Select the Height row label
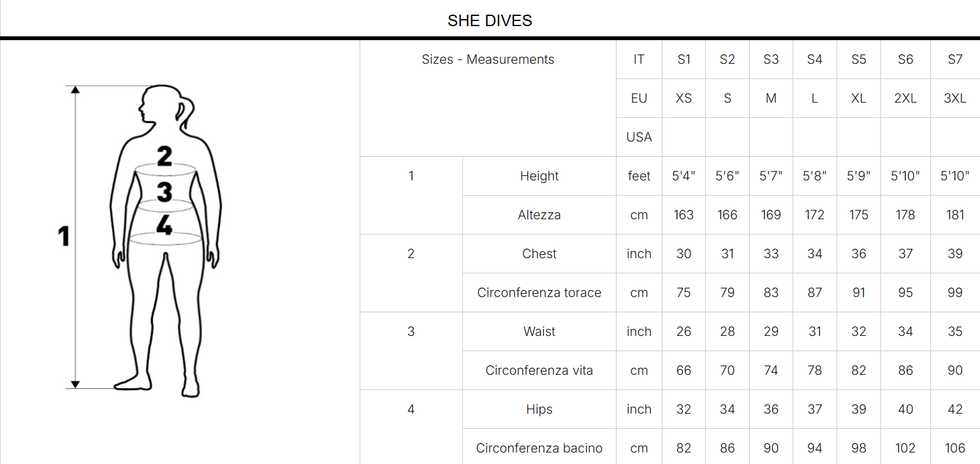980x464 pixels. coord(539,176)
